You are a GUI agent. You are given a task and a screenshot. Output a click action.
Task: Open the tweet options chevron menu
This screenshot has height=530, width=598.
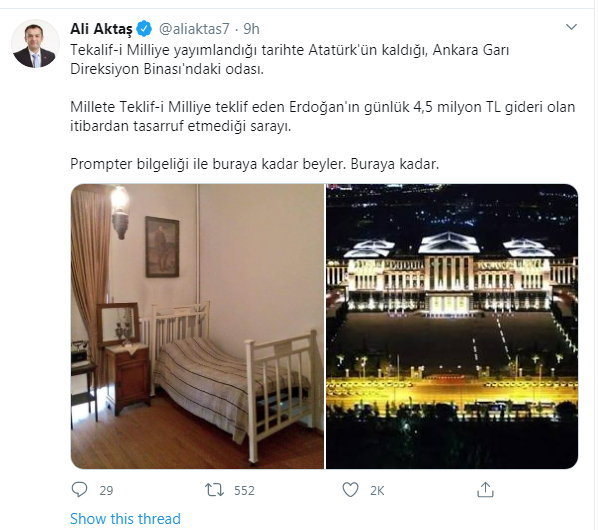(x=571, y=27)
